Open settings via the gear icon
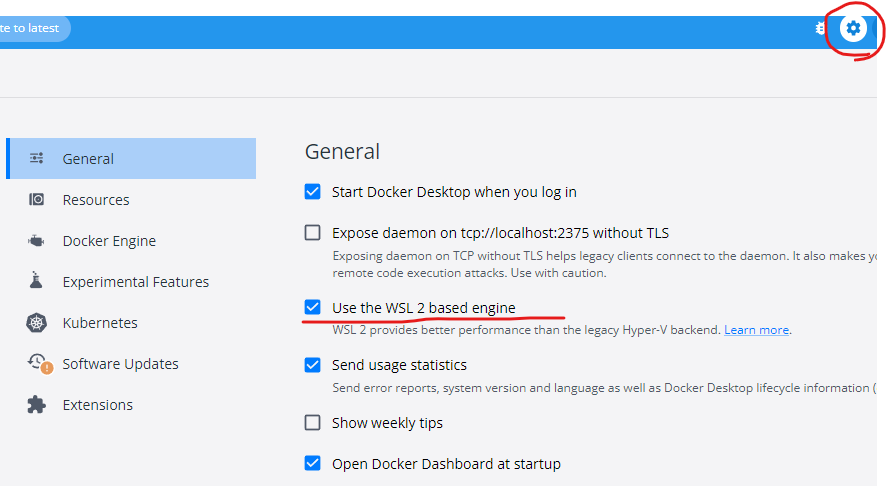The height and width of the screenshot is (486, 886). (853, 28)
